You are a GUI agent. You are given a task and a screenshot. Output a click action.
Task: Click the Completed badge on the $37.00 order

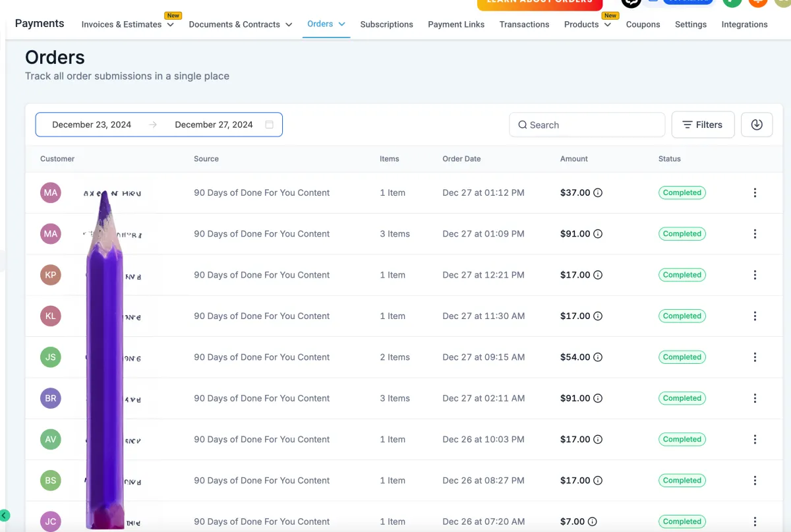coord(682,193)
